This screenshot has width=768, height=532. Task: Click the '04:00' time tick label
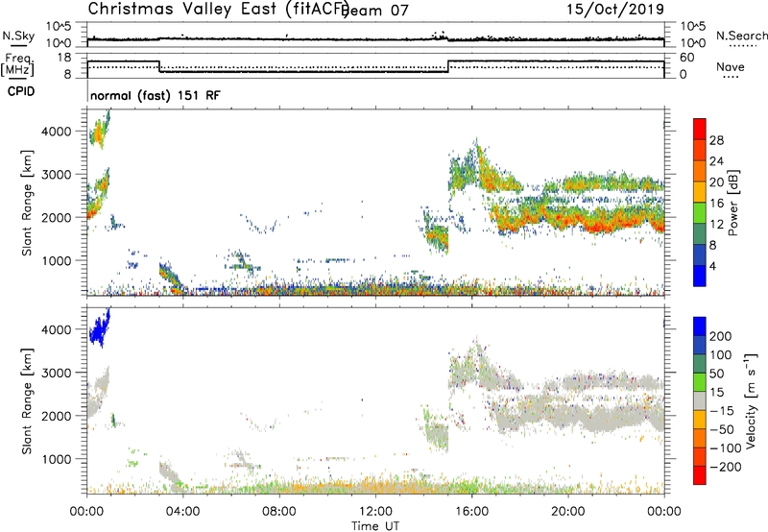(x=182, y=512)
